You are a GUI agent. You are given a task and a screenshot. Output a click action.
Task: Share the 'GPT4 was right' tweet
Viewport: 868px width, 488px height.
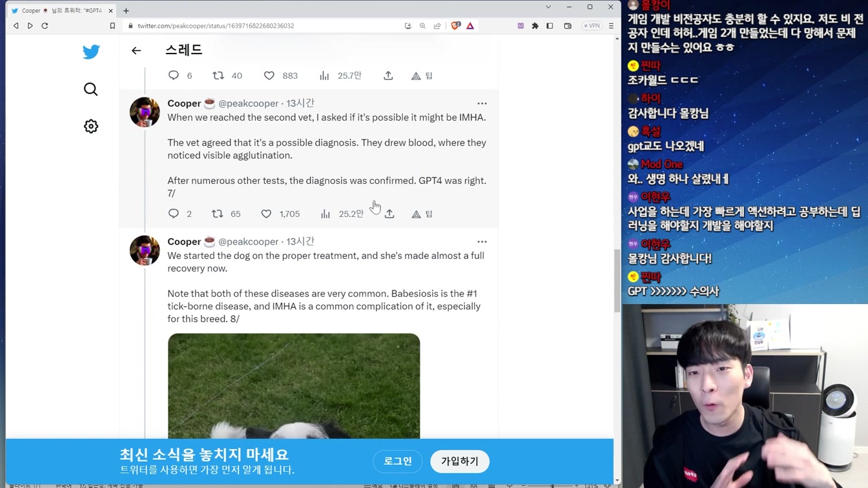pos(389,214)
